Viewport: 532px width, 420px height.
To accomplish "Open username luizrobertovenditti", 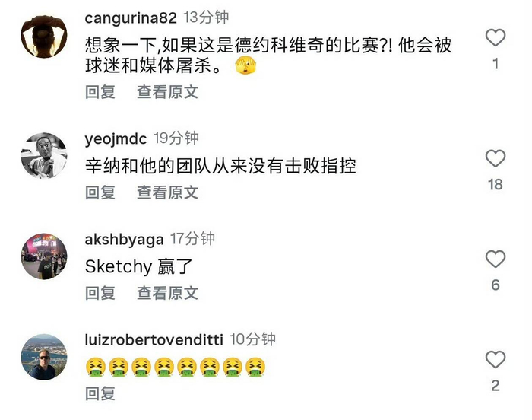I will 154,340.
